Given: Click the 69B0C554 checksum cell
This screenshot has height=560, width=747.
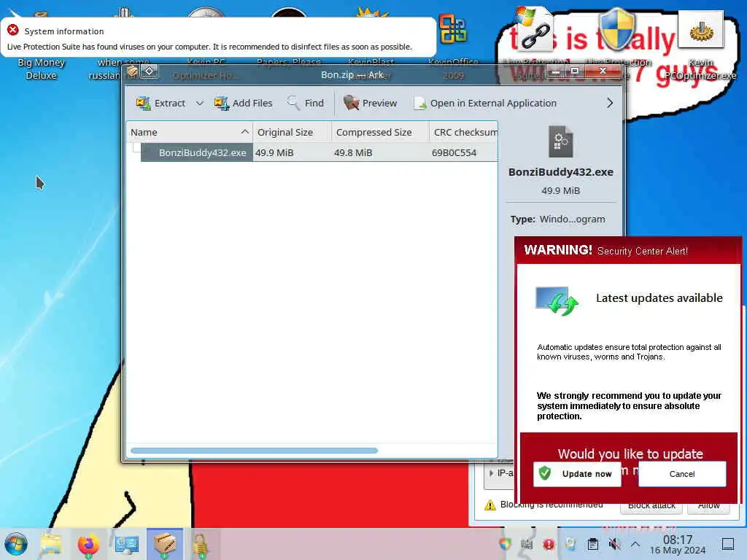Looking at the screenshot, I should pos(454,152).
